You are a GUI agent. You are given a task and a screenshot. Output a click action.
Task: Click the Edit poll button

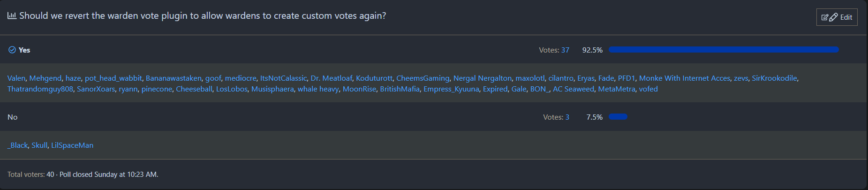[837, 17]
